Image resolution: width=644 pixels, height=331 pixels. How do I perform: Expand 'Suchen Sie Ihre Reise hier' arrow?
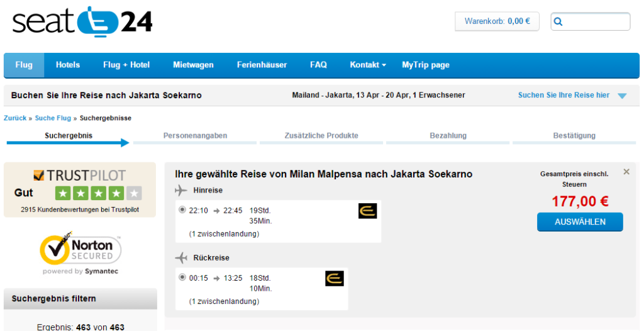tap(622, 96)
